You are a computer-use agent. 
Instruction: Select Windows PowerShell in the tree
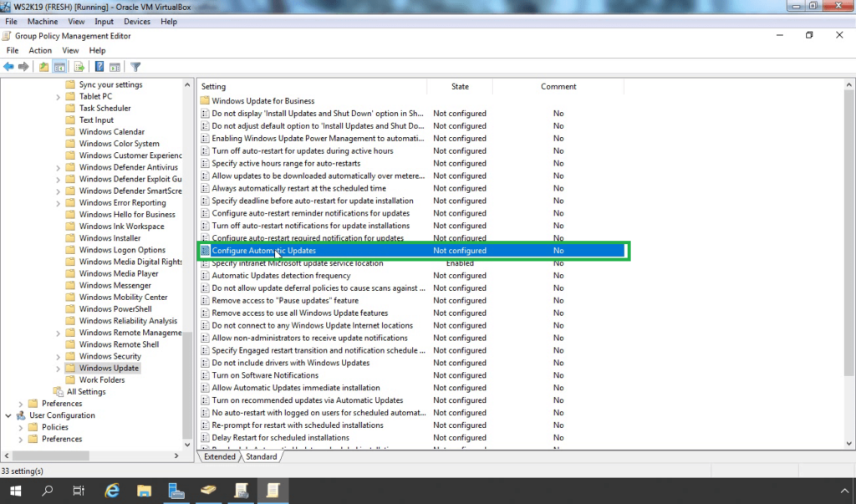(115, 309)
